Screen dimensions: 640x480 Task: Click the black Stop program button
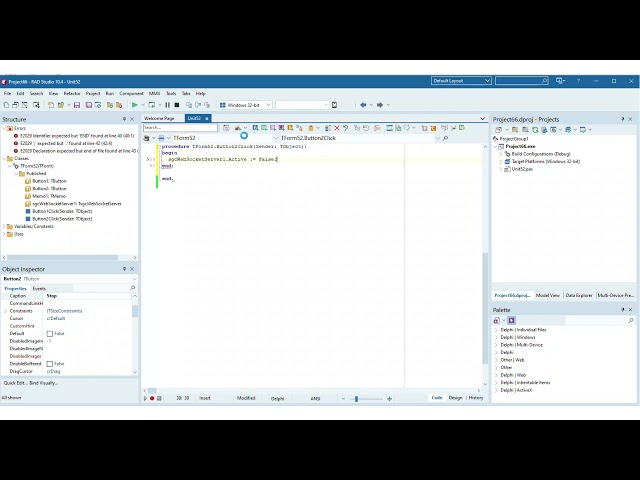pyautogui.click(x=177, y=105)
